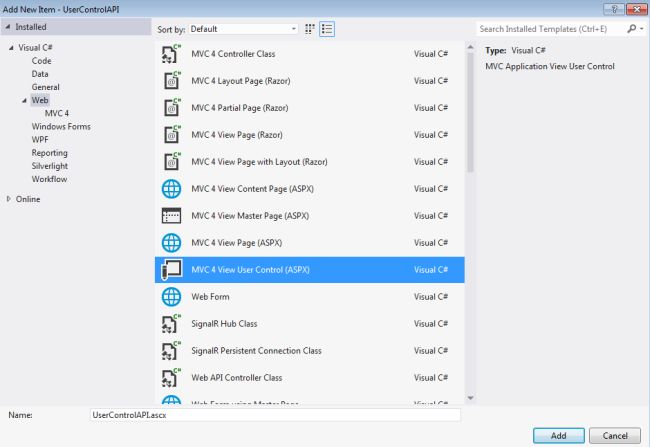Expand the Online section

coord(9,199)
